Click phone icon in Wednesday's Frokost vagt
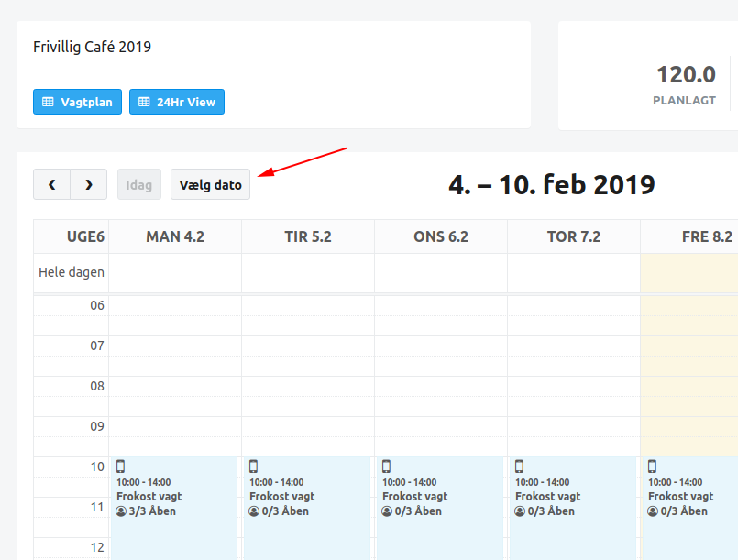The height and width of the screenshot is (560, 738). (386, 467)
